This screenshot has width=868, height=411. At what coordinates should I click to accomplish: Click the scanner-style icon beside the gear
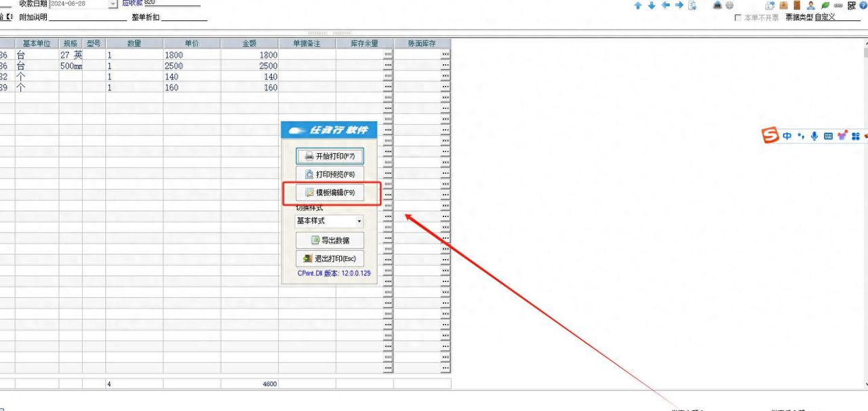[x=717, y=5]
